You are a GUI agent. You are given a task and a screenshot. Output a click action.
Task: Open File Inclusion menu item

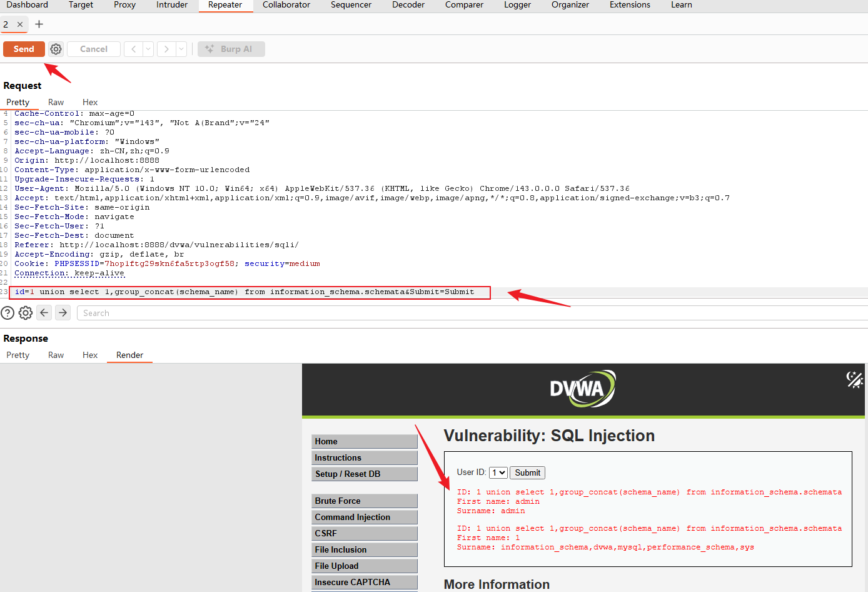tap(365, 549)
